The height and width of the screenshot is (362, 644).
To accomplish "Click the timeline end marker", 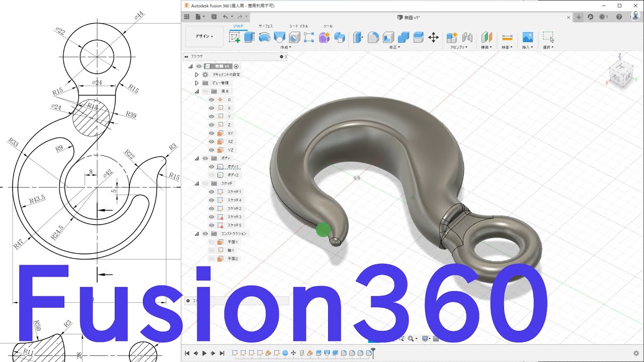I will pos(373,353).
